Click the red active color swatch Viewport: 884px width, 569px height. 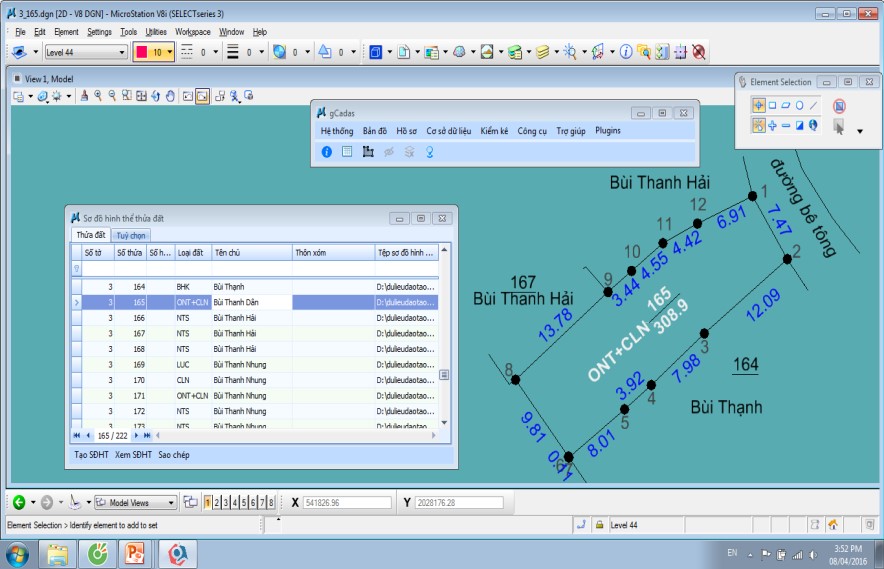142,52
